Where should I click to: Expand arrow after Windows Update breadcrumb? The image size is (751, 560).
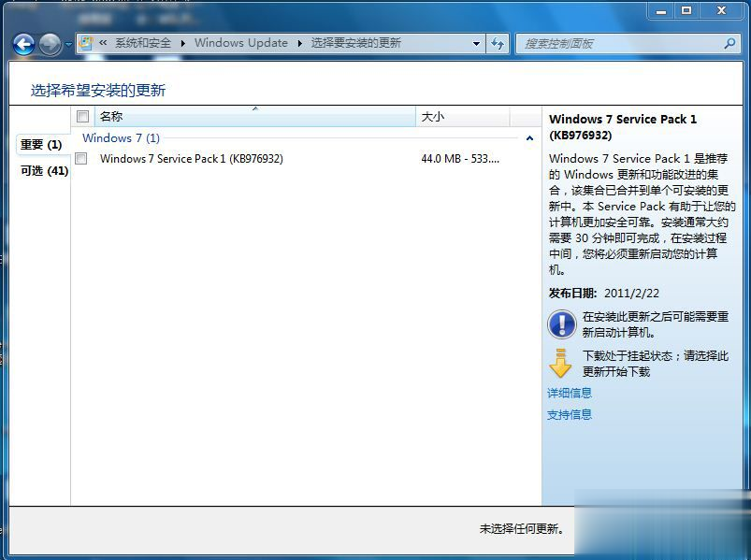300,43
